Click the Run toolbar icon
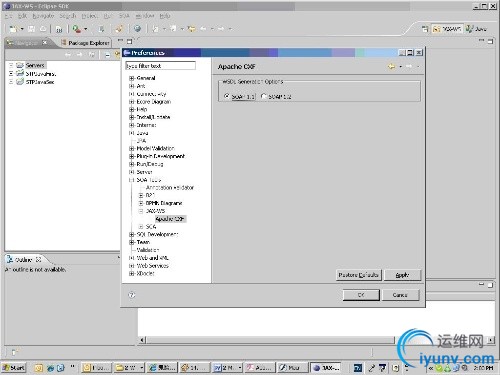 (77, 29)
